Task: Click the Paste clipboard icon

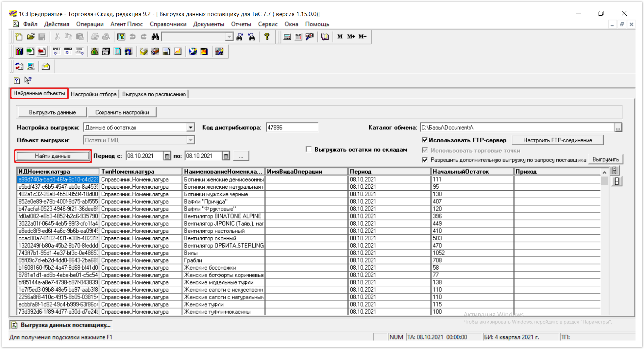Action: [79, 37]
